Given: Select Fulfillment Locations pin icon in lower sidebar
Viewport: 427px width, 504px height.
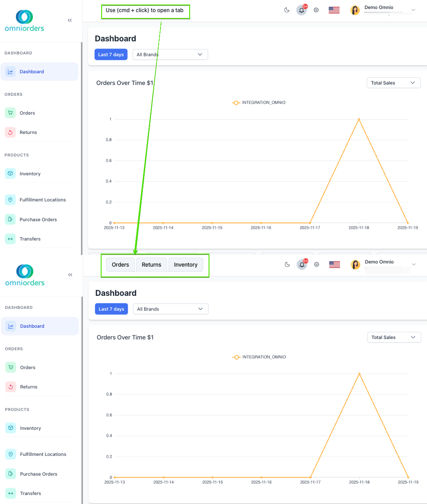Looking at the screenshot, I should [x=11, y=454].
